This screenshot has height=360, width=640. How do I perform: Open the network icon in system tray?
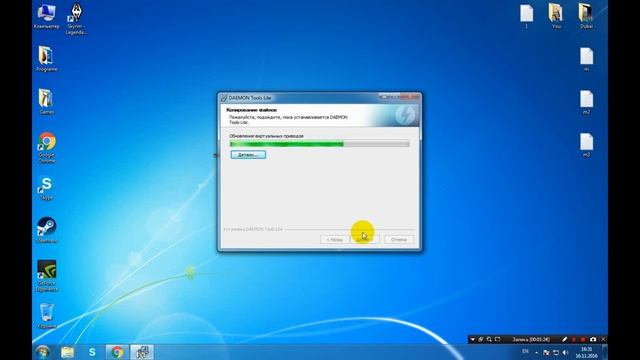[x=556, y=352]
